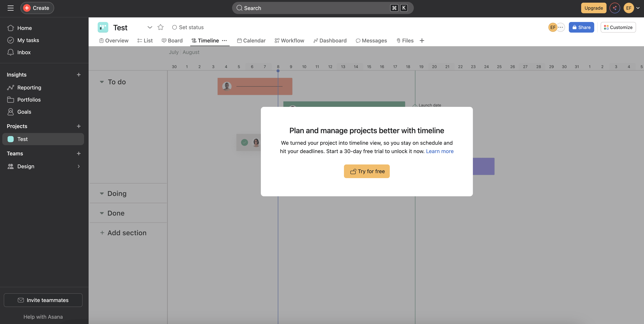Click the purple task bar on timeline
The width and height of the screenshot is (644, 324).
point(483,166)
